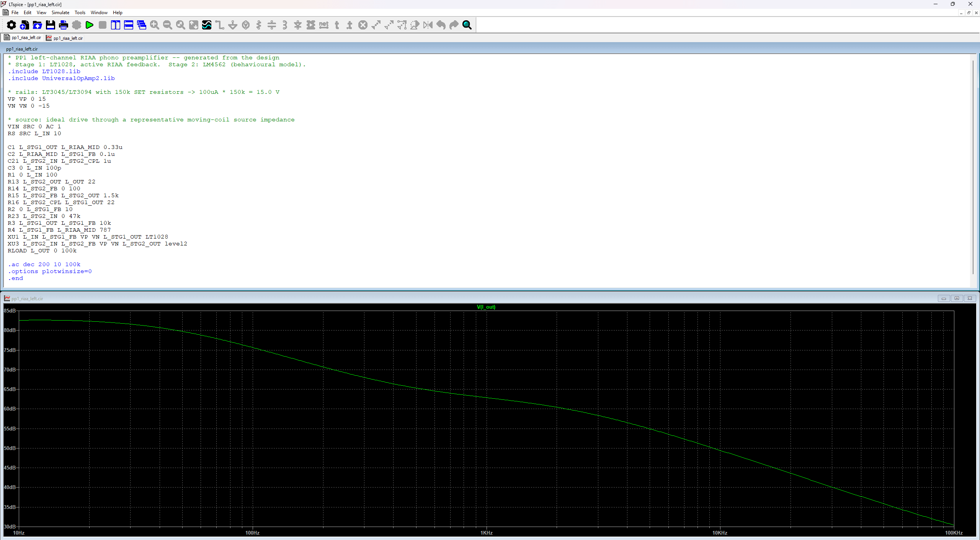The image size is (980, 540).
Task: Click the delete (circled X) tool icon
Action: tap(363, 25)
